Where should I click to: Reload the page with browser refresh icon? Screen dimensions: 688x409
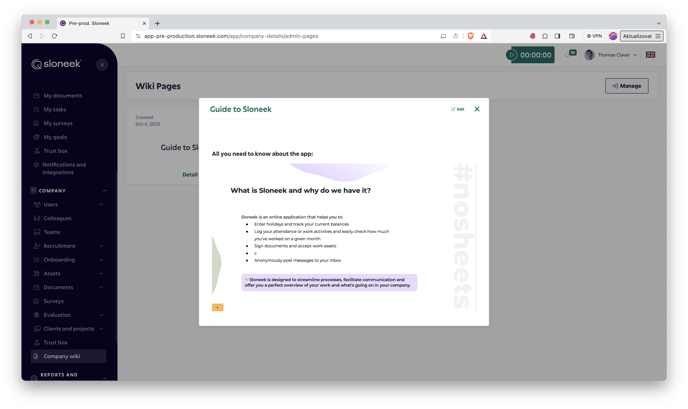54,36
